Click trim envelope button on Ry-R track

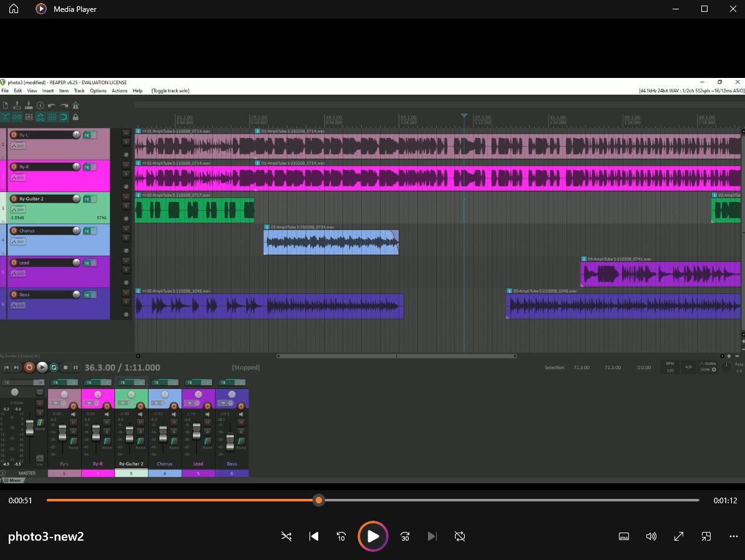click(x=18, y=178)
